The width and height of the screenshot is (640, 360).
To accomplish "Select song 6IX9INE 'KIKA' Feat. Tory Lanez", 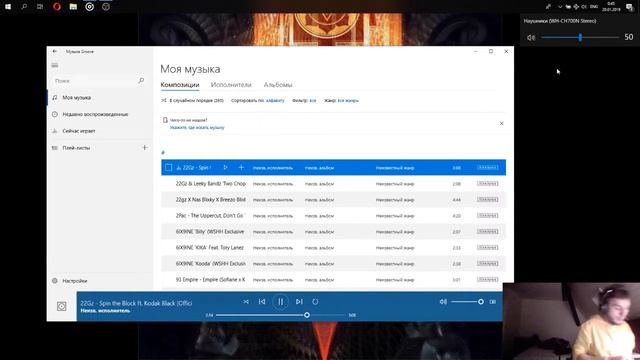I will (x=333, y=247).
